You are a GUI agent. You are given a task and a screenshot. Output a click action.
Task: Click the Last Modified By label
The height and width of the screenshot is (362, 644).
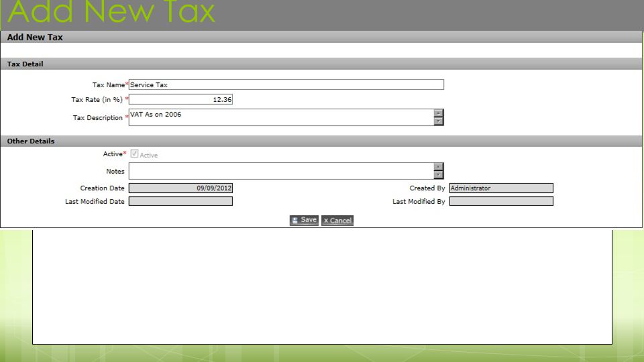tap(419, 202)
